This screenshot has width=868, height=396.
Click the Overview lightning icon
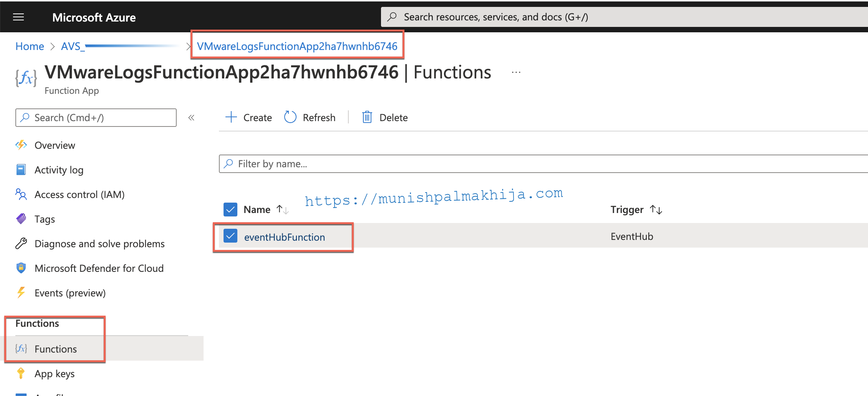tap(21, 145)
